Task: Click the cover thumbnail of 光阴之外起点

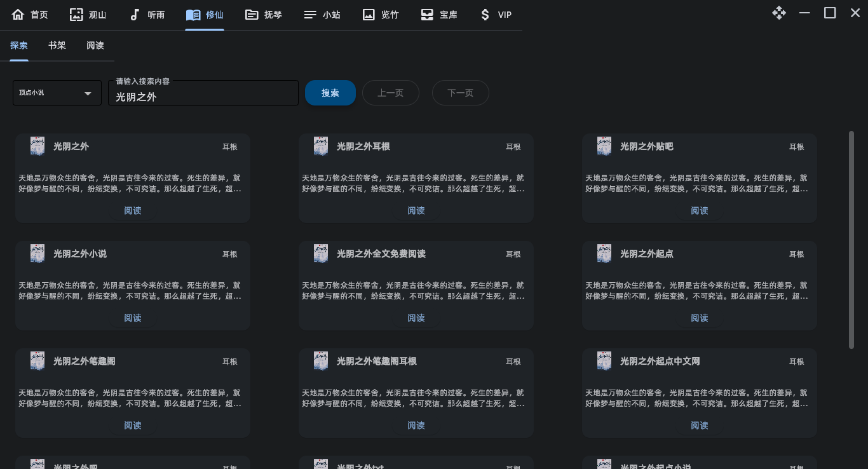Action: coord(604,254)
